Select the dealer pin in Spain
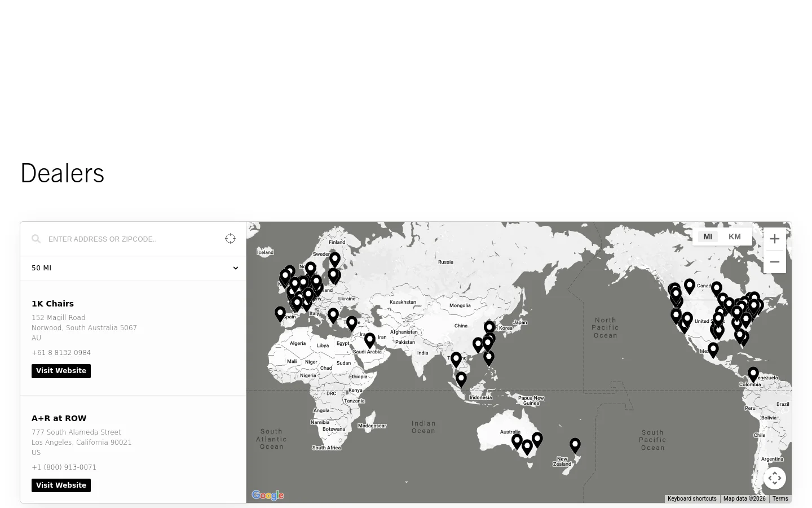The height and width of the screenshot is (508, 812). pyautogui.click(x=280, y=314)
